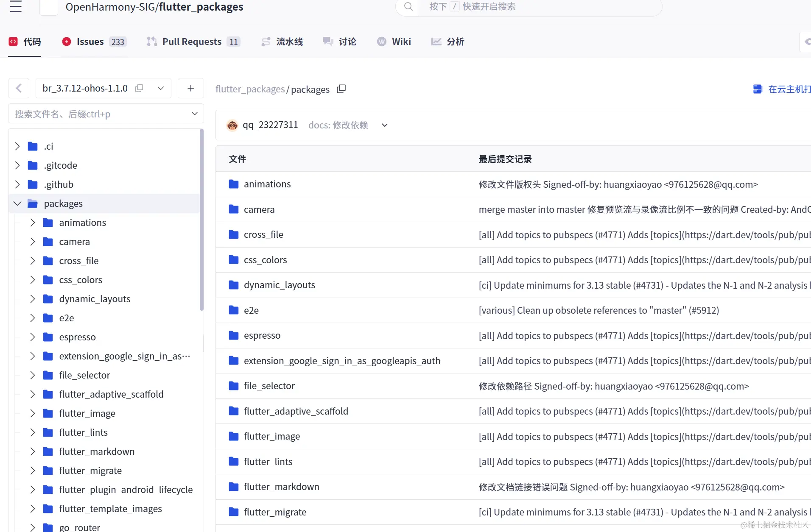Open the hamburger menu icon

[x=16, y=6]
